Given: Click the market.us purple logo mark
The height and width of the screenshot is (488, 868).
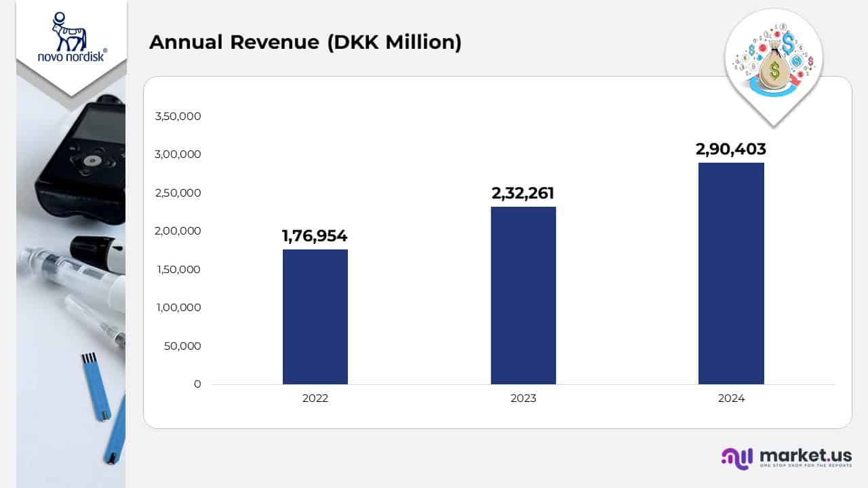Looking at the screenshot, I should [x=736, y=457].
